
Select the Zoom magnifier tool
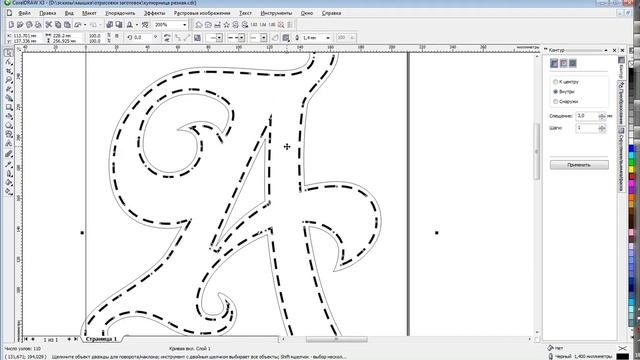pyautogui.click(x=9, y=80)
